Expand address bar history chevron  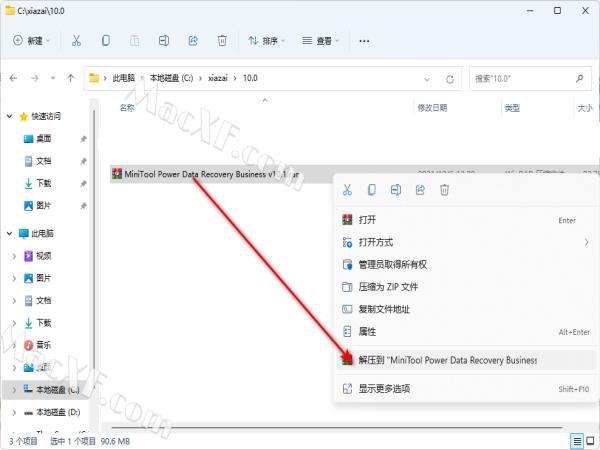[427, 79]
